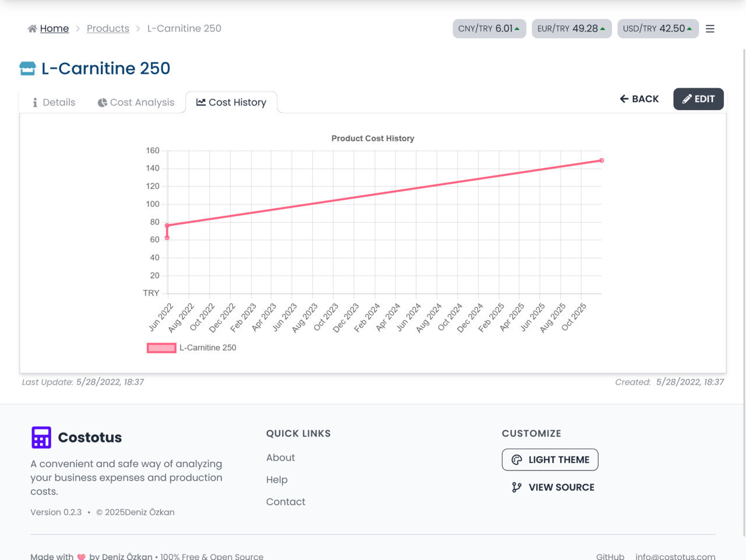Toggle the L-Carnitine 250 legend series
This screenshot has width=746, height=560.
pyautogui.click(x=161, y=348)
